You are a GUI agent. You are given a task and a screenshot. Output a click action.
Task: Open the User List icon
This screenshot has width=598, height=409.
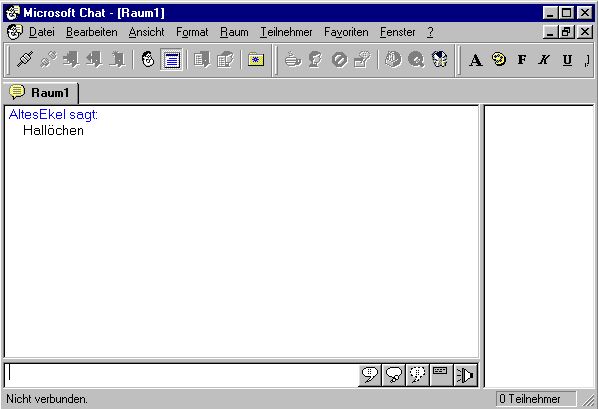(225, 60)
